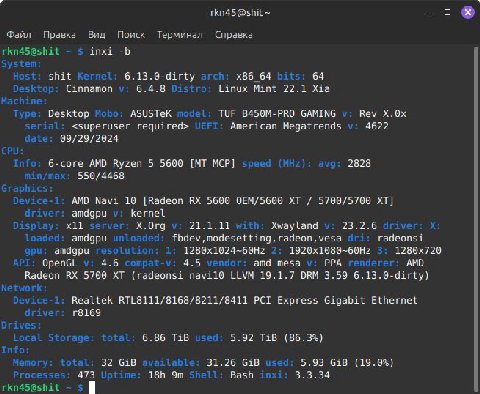This screenshot has height=394, width=480.
Task: Click the UEFI vendor 'American Megatrends'
Action: click(286, 126)
